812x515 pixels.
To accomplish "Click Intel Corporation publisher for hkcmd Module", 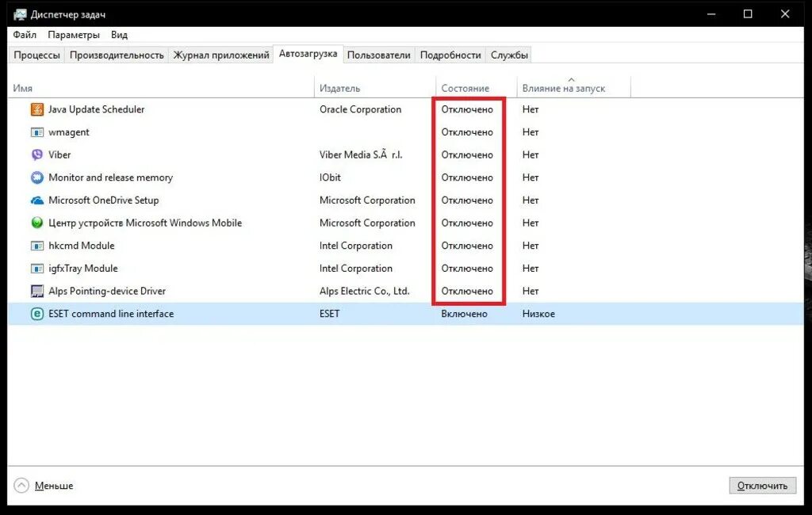I will [356, 246].
